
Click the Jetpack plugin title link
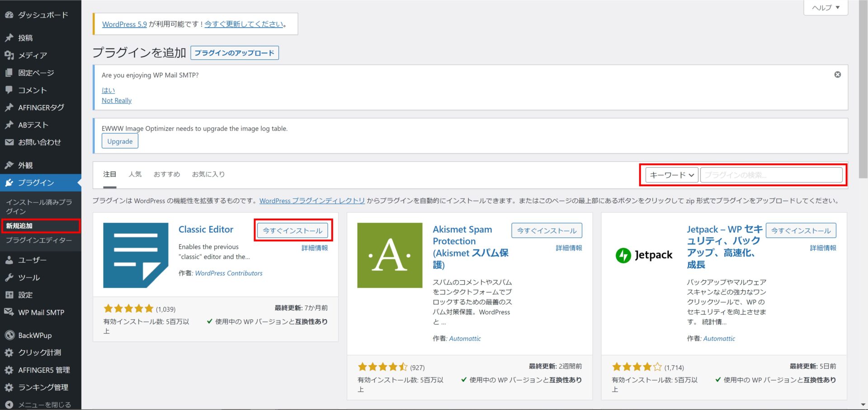pyautogui.click(x=724, y=247)
